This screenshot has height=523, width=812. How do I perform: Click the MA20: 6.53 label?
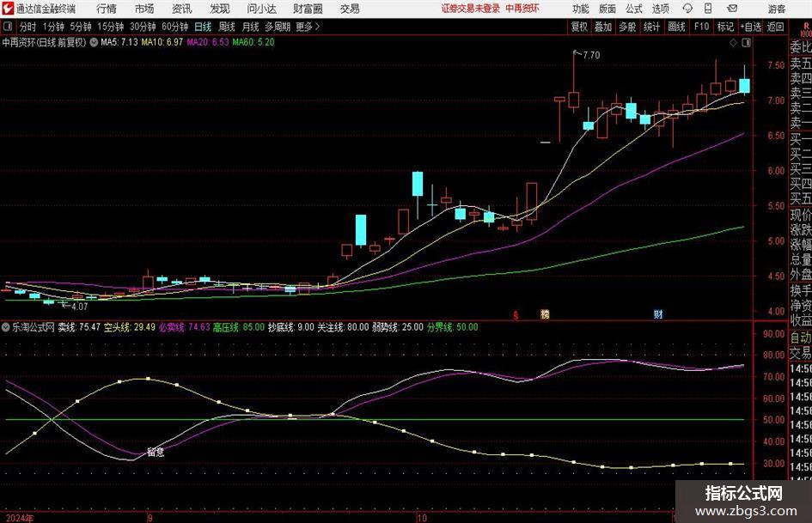208,42
